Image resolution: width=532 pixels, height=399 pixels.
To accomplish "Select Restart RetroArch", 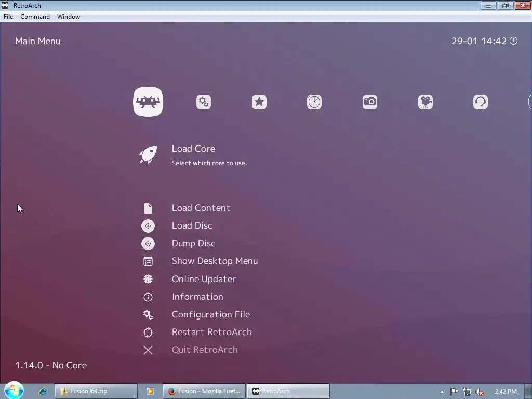I will [x=212, y=332].
